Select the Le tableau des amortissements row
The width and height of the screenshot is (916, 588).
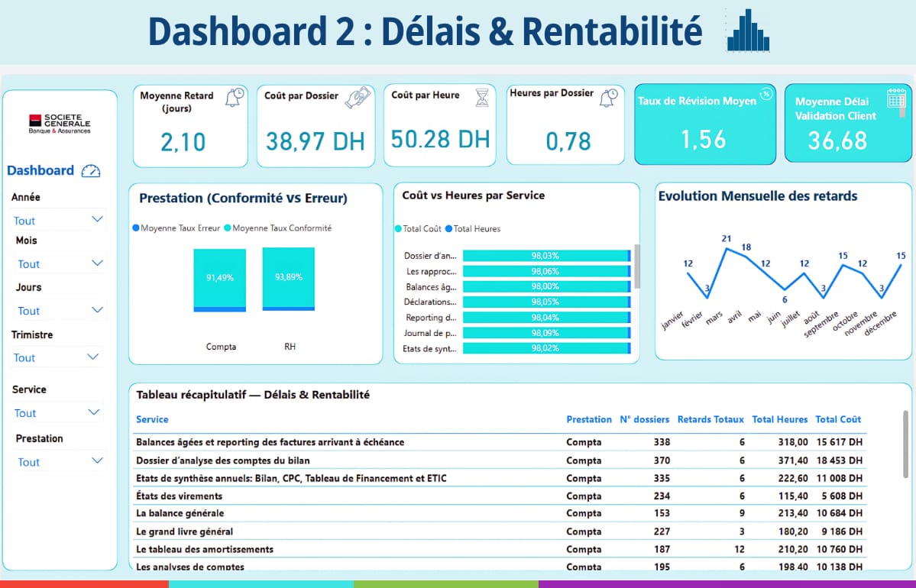click(500, 549)
